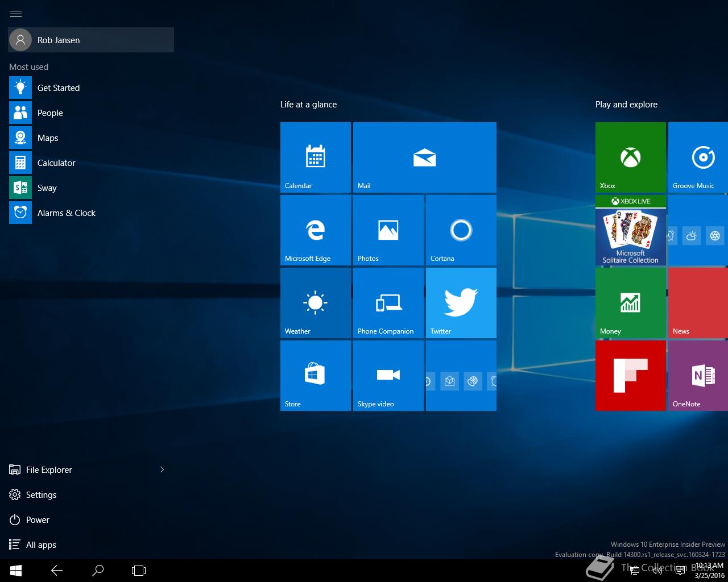This screenshot has height=582, width=728.
Task: Click Windows Start button on taskbar
Action: tap(16, 571)
